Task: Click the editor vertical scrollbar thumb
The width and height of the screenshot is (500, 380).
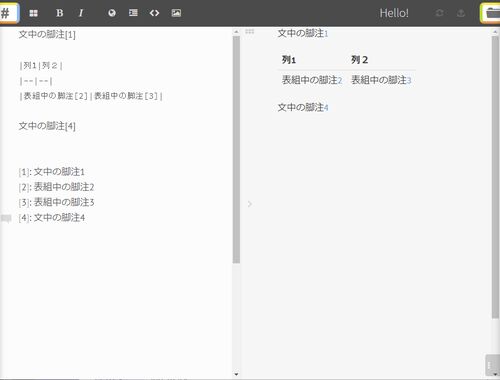Action: 236,150
